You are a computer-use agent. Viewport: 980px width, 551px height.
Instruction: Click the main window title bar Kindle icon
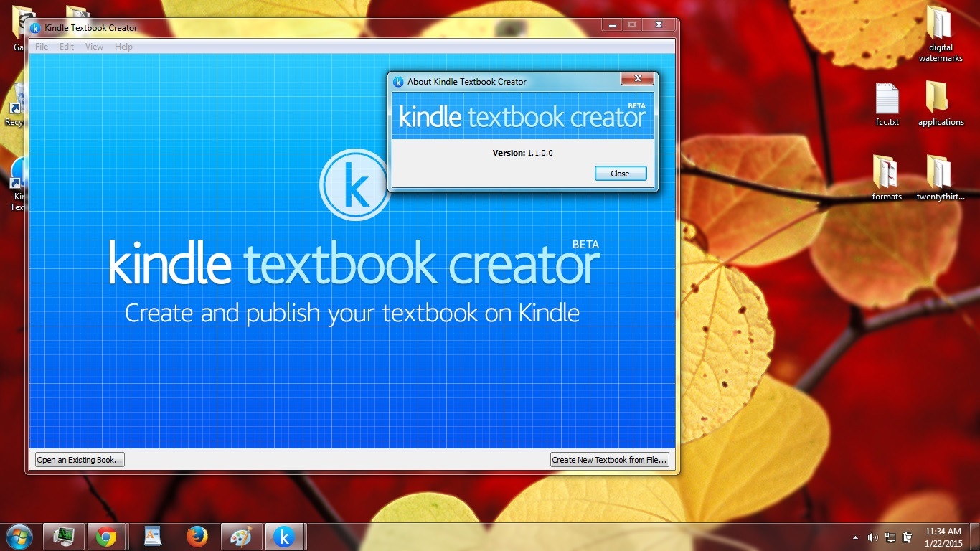(x=35, y=28)
